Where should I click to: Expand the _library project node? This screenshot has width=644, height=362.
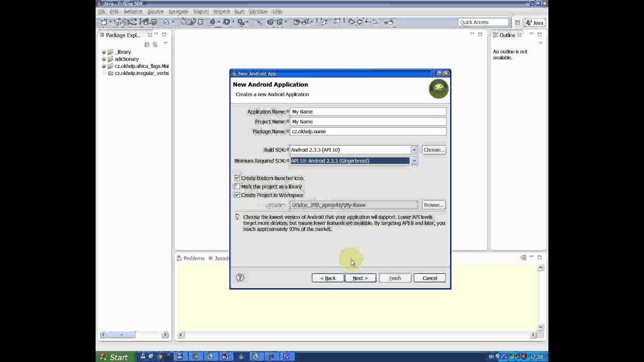pyautogui.click(x=104, y=52)
